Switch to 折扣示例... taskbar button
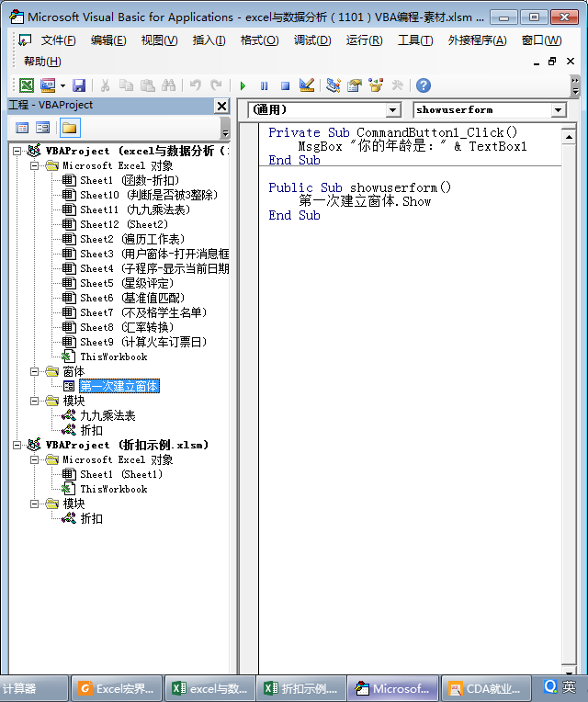Viewport: 588px width, 702px height. [x=301, y=688]
